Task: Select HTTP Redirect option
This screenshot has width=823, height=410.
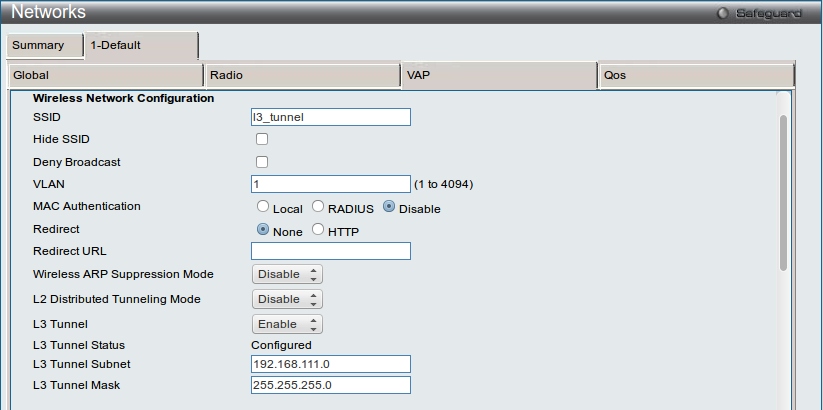Action: (x=318, y=230)
